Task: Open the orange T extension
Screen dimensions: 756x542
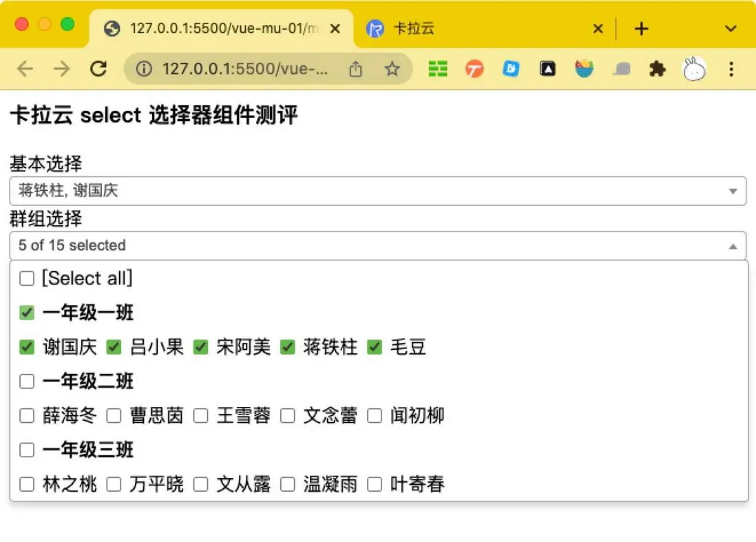Action: (474, 69)
